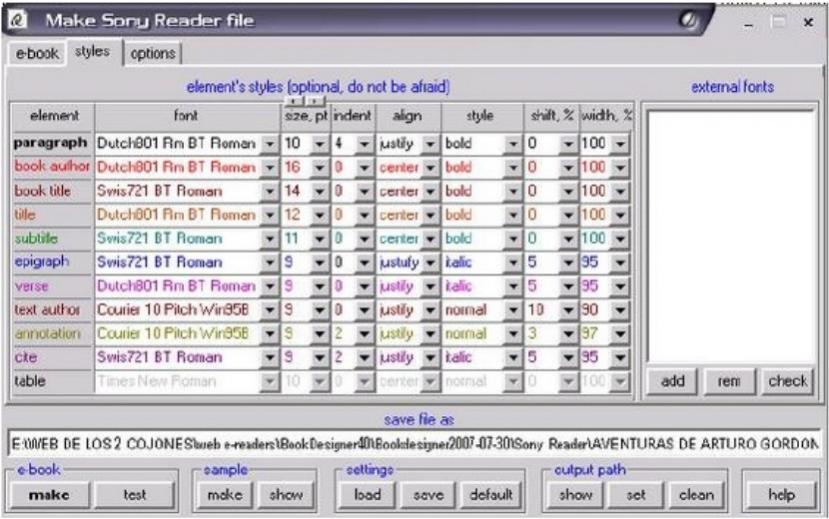Screen dimensions: 829x519
Task: Open epigraph shift percent dropdown
Action: 568,263
